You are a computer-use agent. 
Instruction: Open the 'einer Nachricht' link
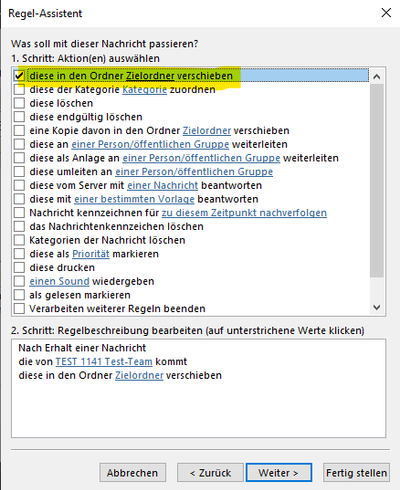(163, 185)
